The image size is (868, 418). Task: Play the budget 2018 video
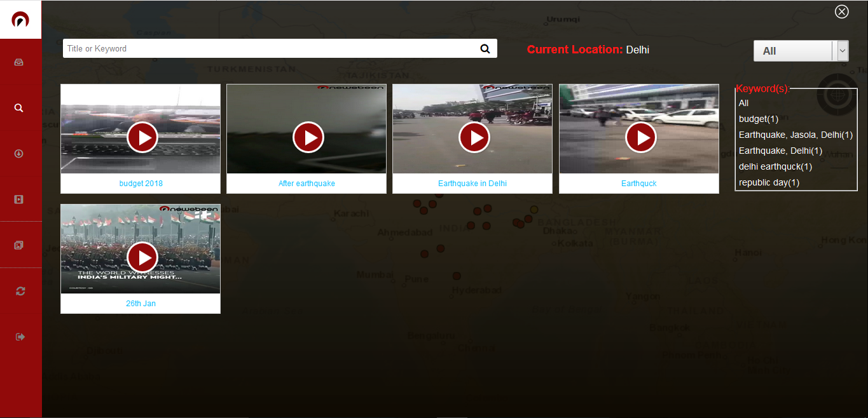(142, 137)
